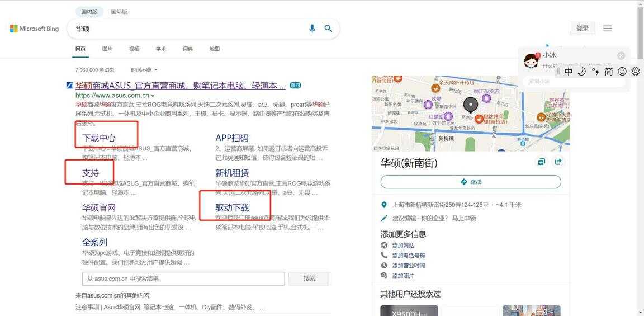The width and height of the screenshot is (644, 316).
Task: Expand the 时间不限 time filter dropdown
Action: coord(144,70)
